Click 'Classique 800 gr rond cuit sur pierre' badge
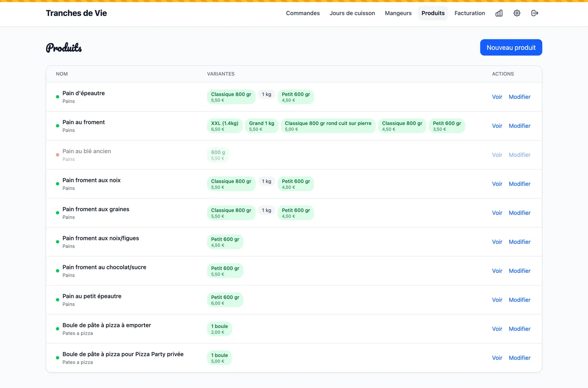The height and width of the screenshot is (388, 588). (328, 126)
